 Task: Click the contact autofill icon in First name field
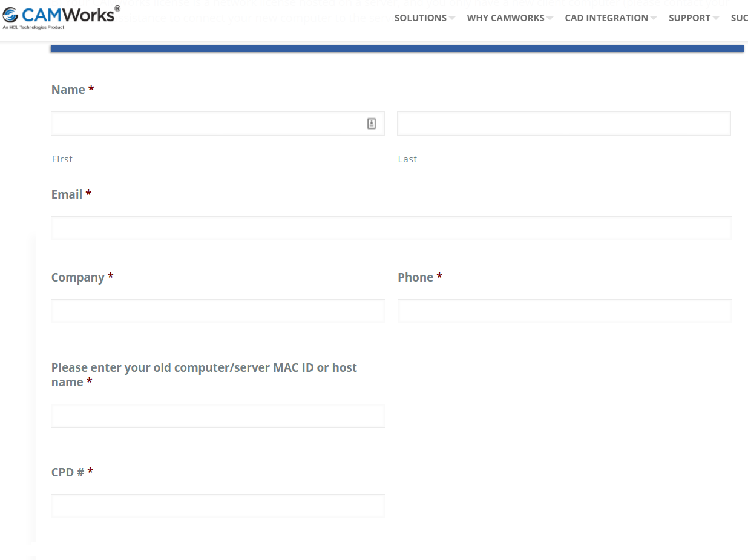click(x=372, y=124)
